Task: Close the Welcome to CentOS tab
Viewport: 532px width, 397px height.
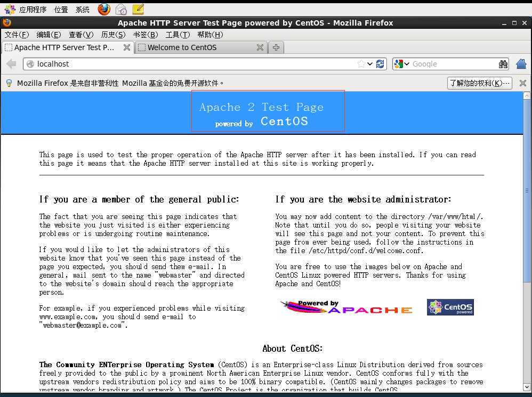Action: click(260, 47)
